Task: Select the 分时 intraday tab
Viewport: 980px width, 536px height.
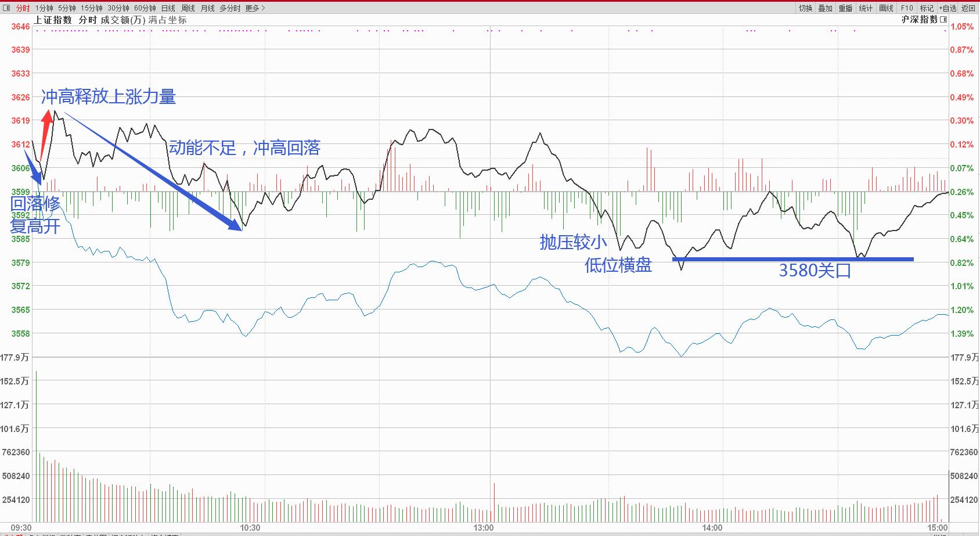Action: pyautogui.click(x=23, y=8)
